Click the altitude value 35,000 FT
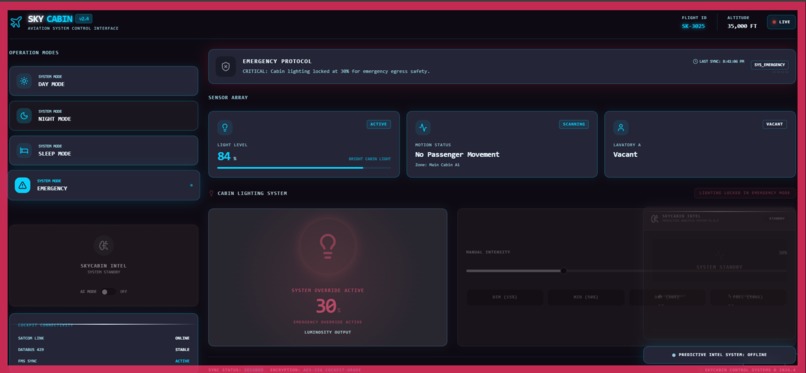Image resolution: width=806 pixels, height=373 pixels. point(742,26)
